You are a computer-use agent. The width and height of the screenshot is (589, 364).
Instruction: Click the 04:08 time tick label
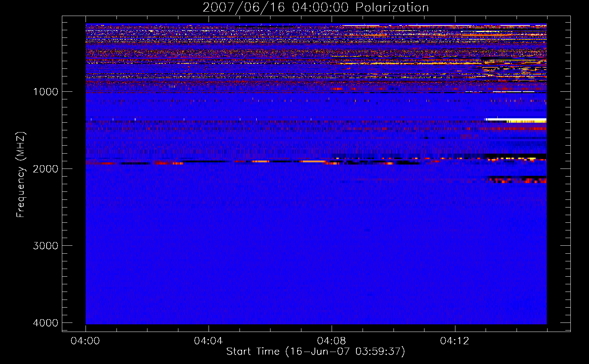tap(332, 341)
